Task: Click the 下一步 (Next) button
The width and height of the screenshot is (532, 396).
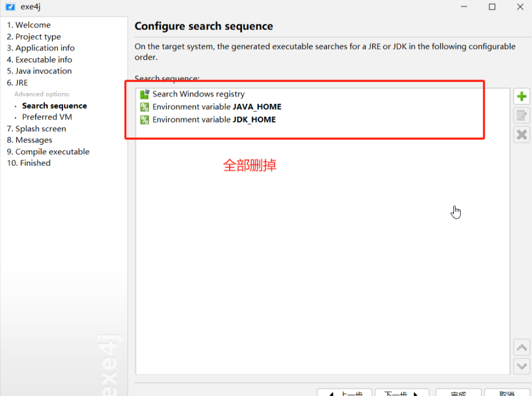Action: [402, 393]
